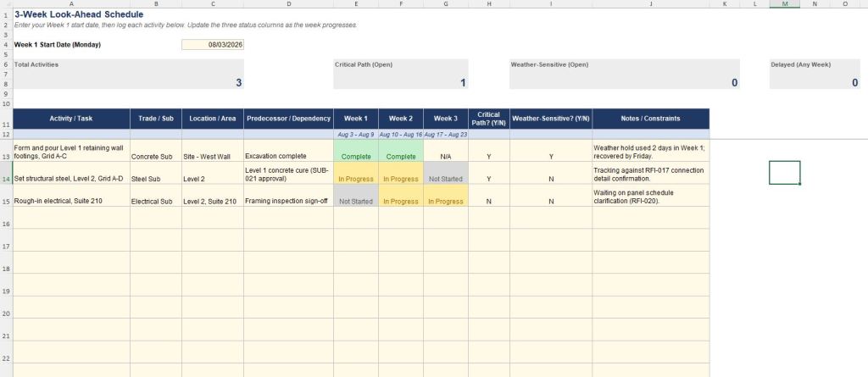Select the "Form and pour Level 1 retaining wall" activity cell
Viewport: 868px width, 377px height.
(71, 151)
